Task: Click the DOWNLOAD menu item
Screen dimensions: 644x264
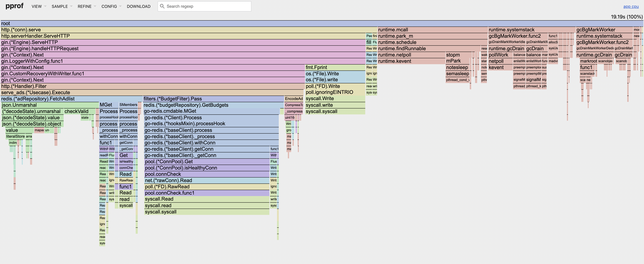Action: pos(139,6)
